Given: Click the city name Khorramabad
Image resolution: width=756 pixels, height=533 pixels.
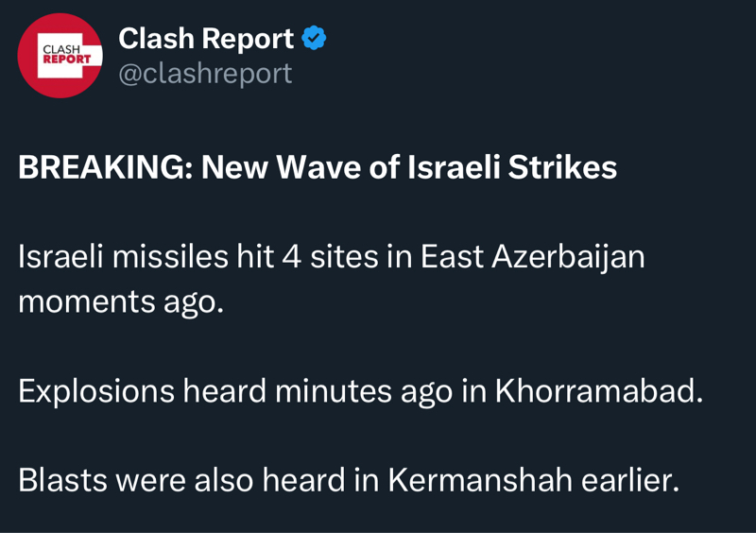Looking at the screenshot, I should click(598, 390).
